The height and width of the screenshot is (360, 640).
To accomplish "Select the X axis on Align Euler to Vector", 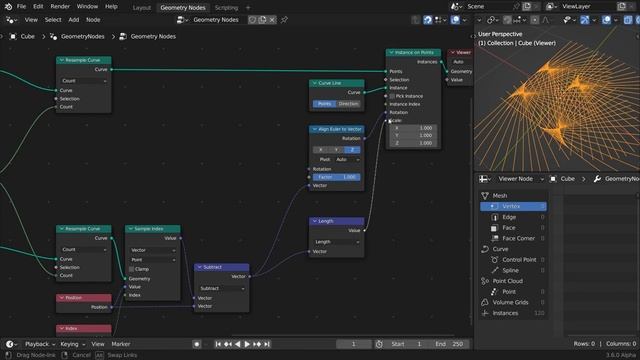I will click(x=320, y=150).
